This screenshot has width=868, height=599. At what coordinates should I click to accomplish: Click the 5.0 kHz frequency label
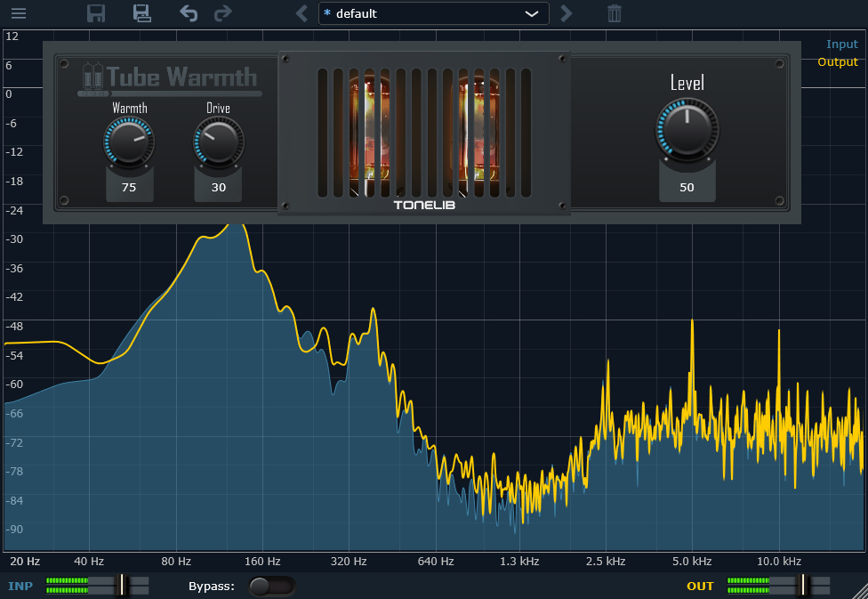[692, 562]
